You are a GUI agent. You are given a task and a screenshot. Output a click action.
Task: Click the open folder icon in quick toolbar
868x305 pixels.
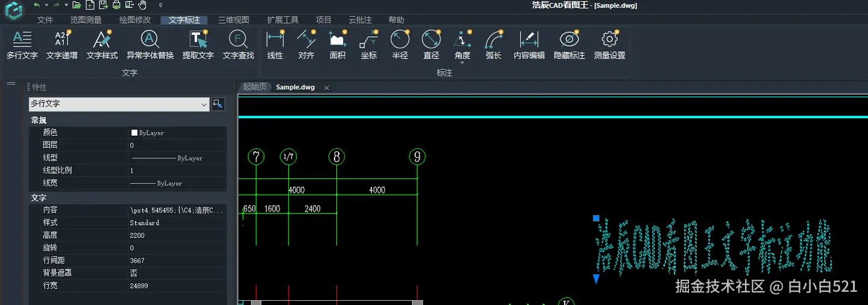(77, 5)
